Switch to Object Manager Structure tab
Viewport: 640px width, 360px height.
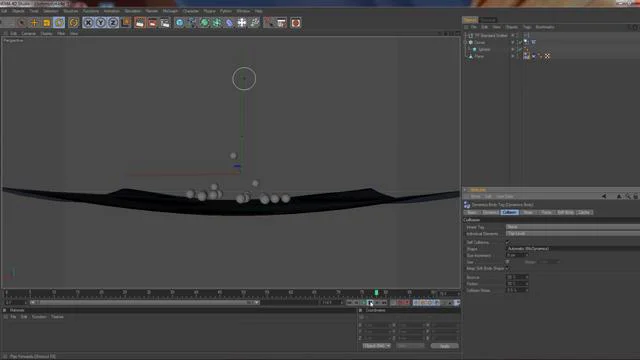click(487, 20)
